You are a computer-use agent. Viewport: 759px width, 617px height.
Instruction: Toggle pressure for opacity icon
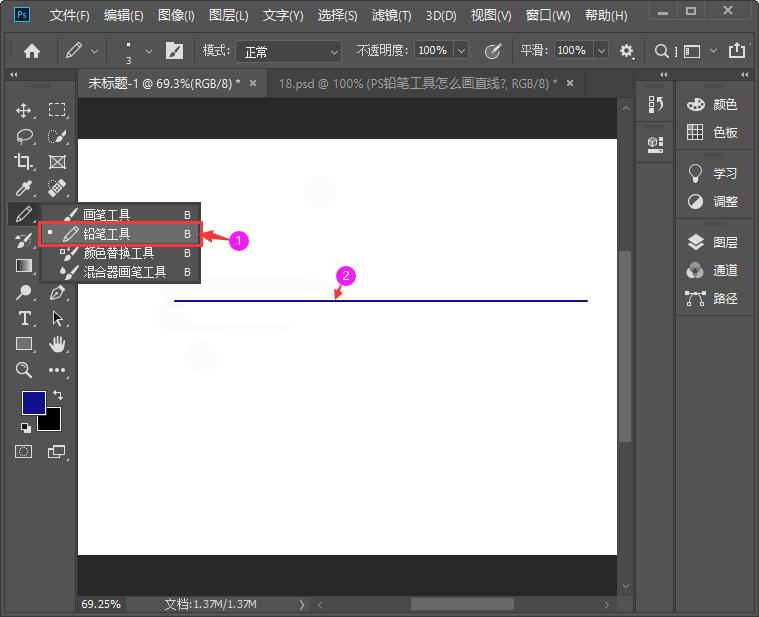tap(492, 50)
